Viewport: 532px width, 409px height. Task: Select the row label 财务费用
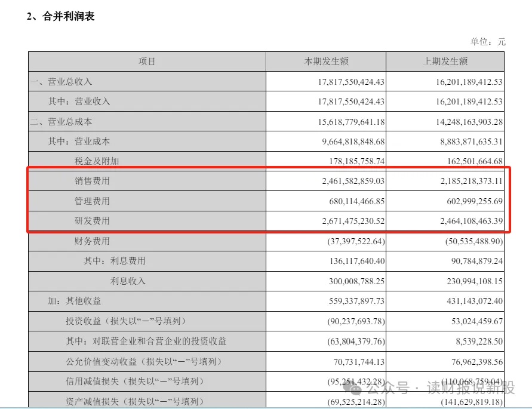[93, 241]
